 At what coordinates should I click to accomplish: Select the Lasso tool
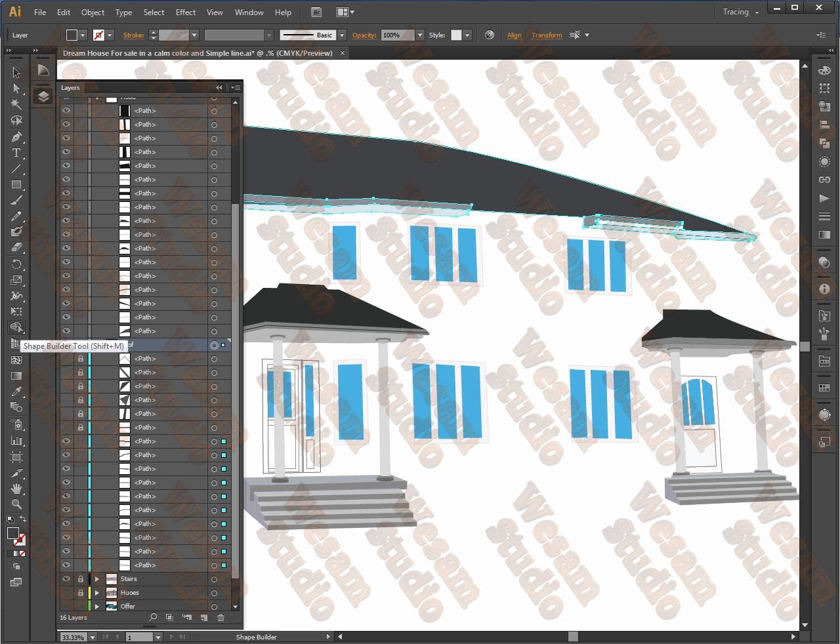(x=16, y=121)
